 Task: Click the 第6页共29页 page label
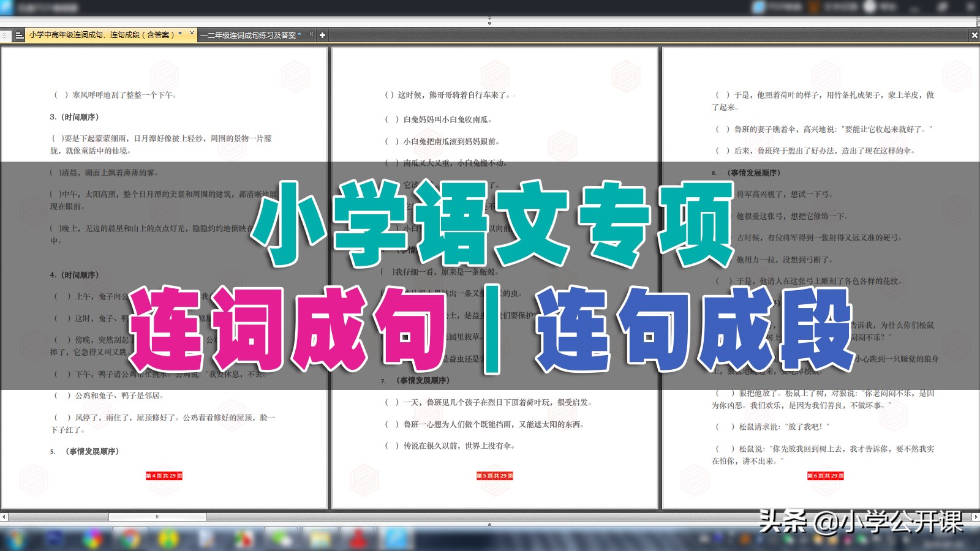[x=826, y=476]
